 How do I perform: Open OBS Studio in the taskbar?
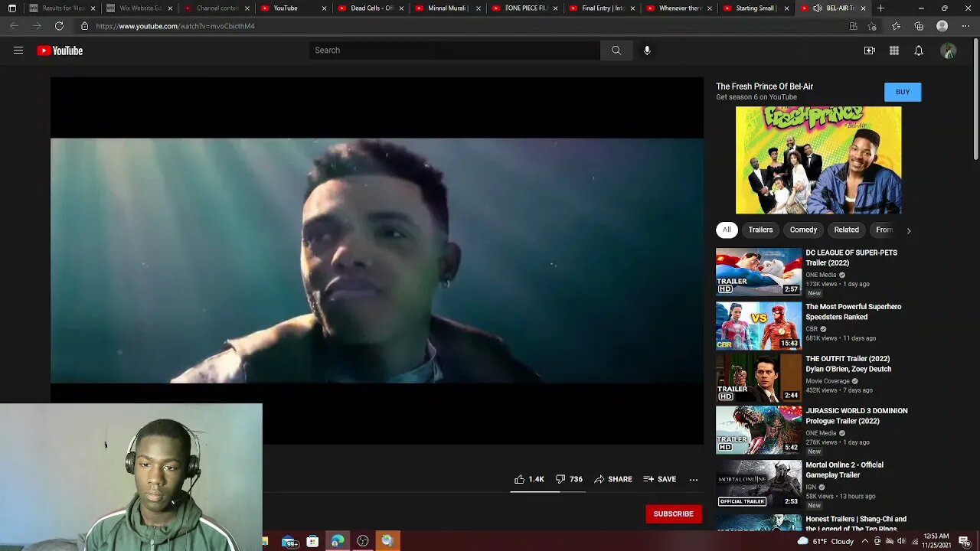[363, 542]
